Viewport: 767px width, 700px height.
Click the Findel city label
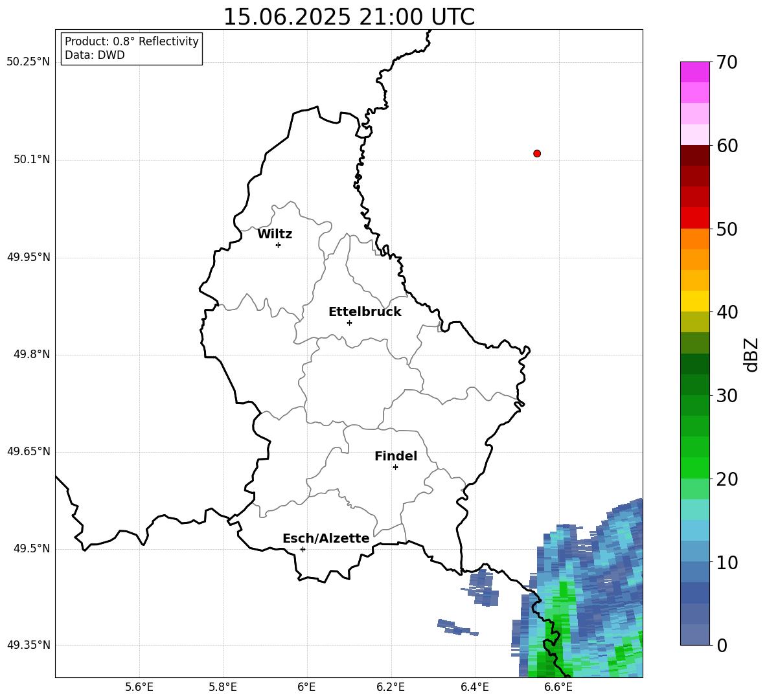pyautogui.click(x=396, y=456)
